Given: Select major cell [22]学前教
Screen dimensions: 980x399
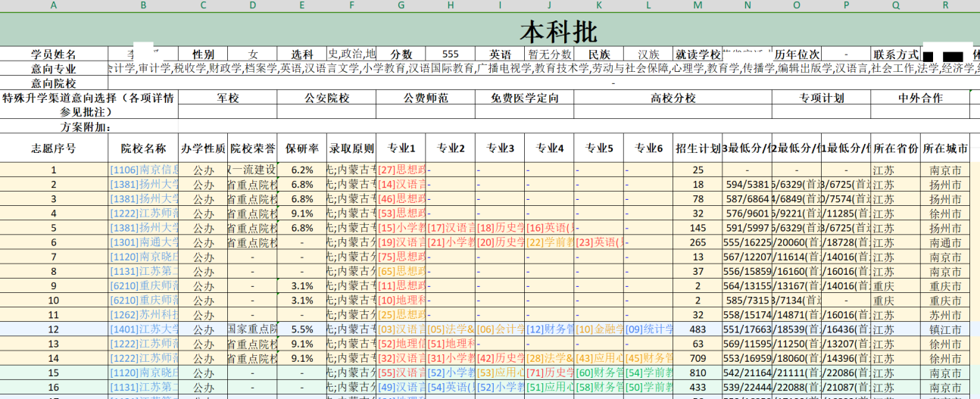Looking at the screenshot, I should pyautogui.click(x=551, y=242).
